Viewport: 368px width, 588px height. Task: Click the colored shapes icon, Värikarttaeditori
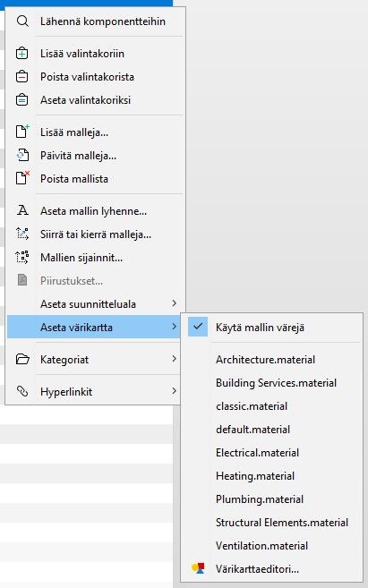[198, 568]
